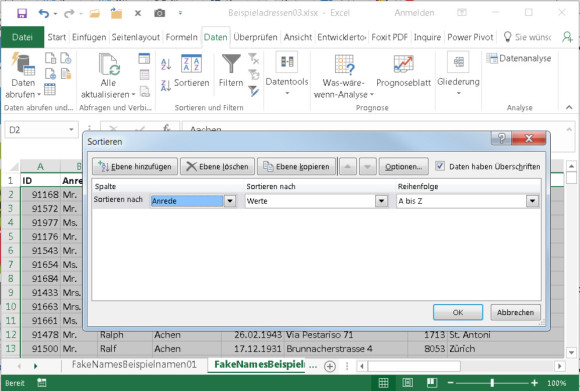Click Abbrechen to cancel sorting
Screen dimensions: 580x391
[x=515, y=312]
